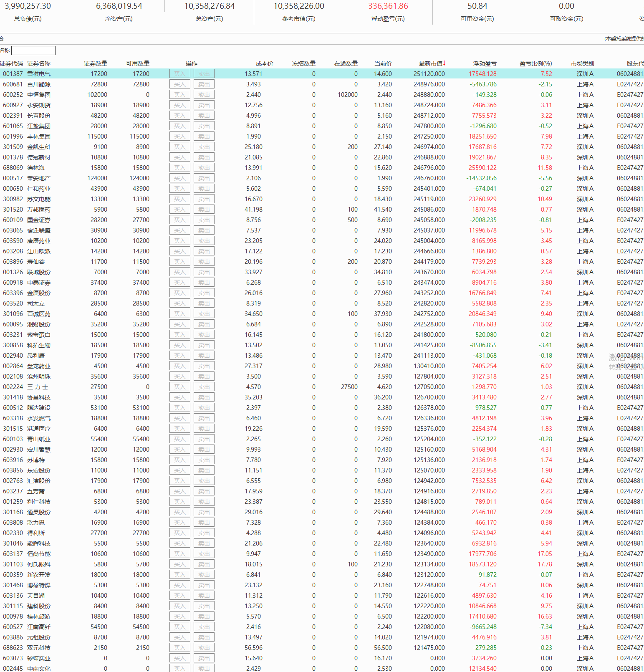
Task: Sort by the 证券名称 column header
Action: [39, 63]
